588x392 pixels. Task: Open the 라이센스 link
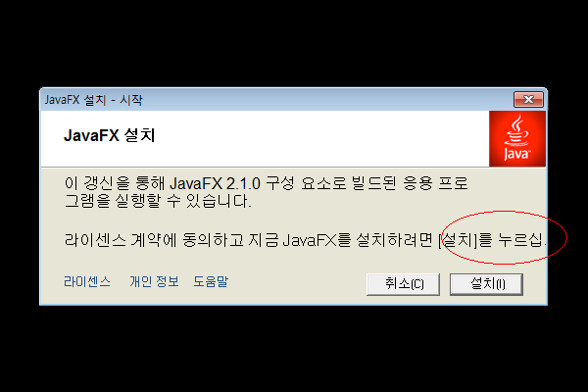tap(87, 281)
